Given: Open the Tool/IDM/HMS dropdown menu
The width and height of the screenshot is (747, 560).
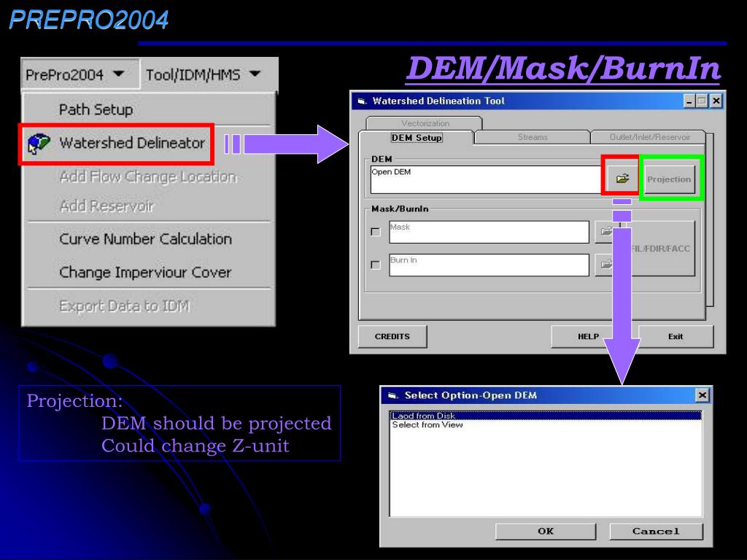Looking at the screenshot, I should 204,74.
